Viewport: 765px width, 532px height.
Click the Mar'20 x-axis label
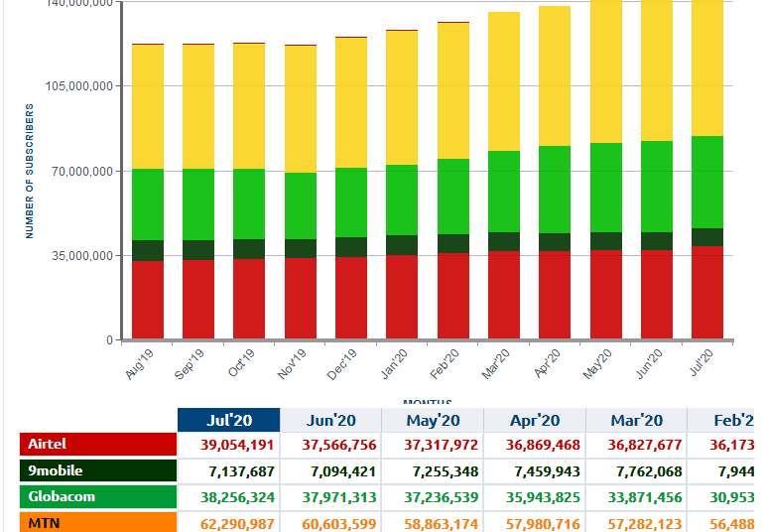[x=496, y=364]
